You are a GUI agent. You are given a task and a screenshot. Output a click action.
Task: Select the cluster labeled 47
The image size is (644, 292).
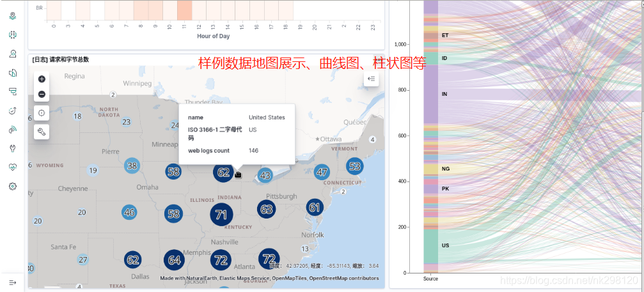(x=322, y=173)
